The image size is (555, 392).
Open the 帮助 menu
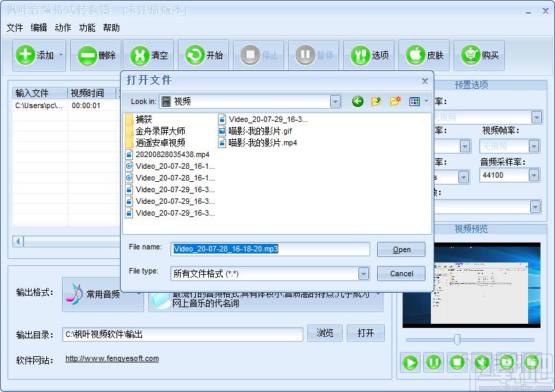111,28
